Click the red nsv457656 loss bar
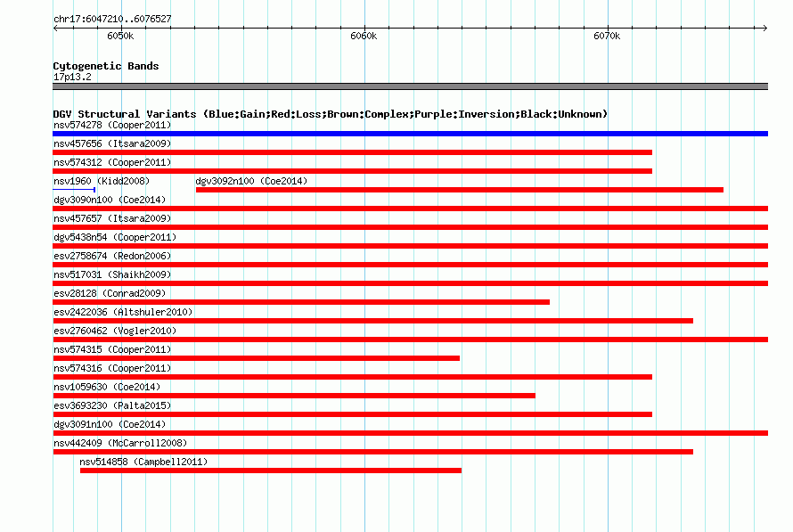The width and height of the screenshot is (793, 532). tap(353, 152)
